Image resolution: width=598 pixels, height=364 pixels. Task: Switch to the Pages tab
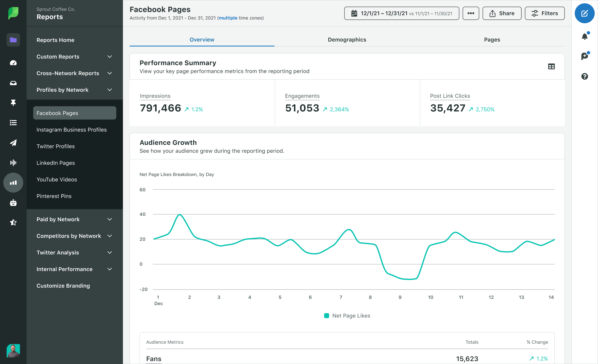491,39
